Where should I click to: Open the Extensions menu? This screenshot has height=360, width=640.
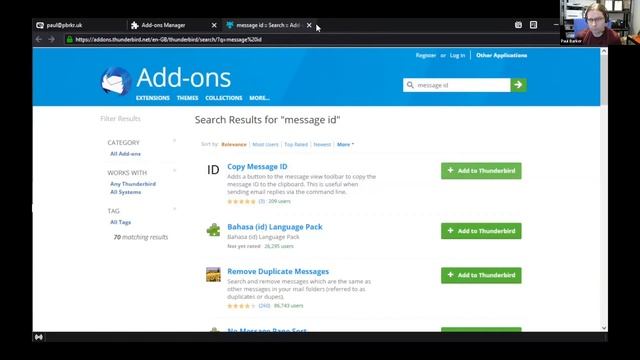[x=153, y=98]
